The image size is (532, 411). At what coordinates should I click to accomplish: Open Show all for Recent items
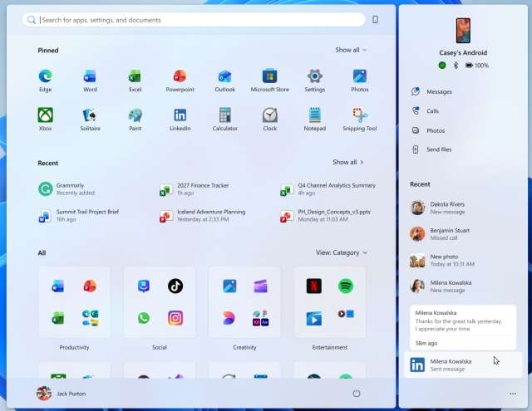click(x=348, y=162)
